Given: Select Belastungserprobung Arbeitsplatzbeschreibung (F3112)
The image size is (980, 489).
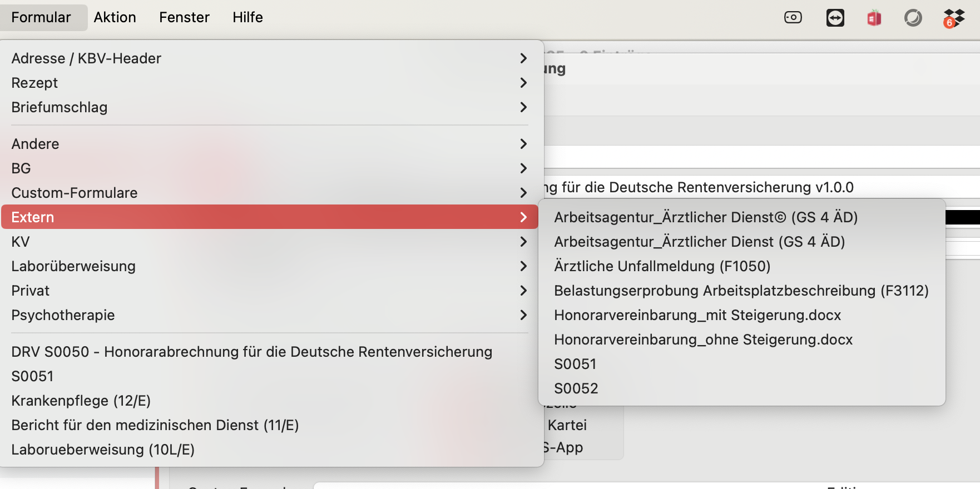Looking at the screenshot, I should [x=742, y=291].
